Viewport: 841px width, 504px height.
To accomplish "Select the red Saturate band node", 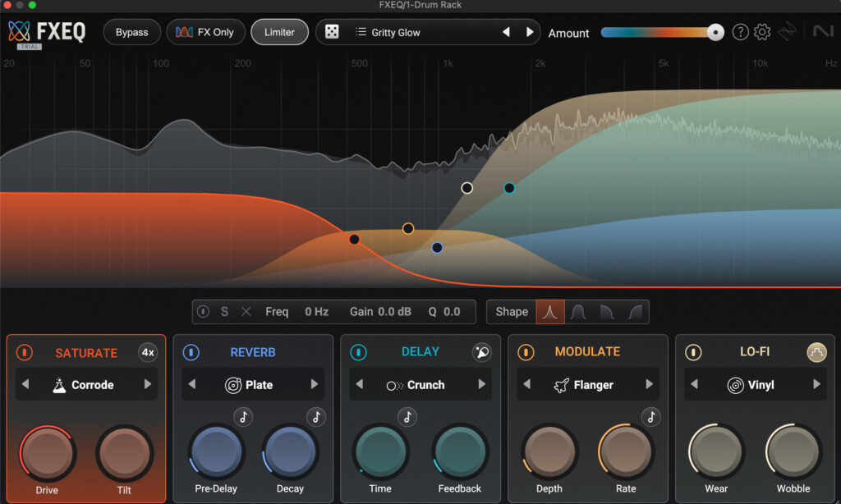I will 354,239.
